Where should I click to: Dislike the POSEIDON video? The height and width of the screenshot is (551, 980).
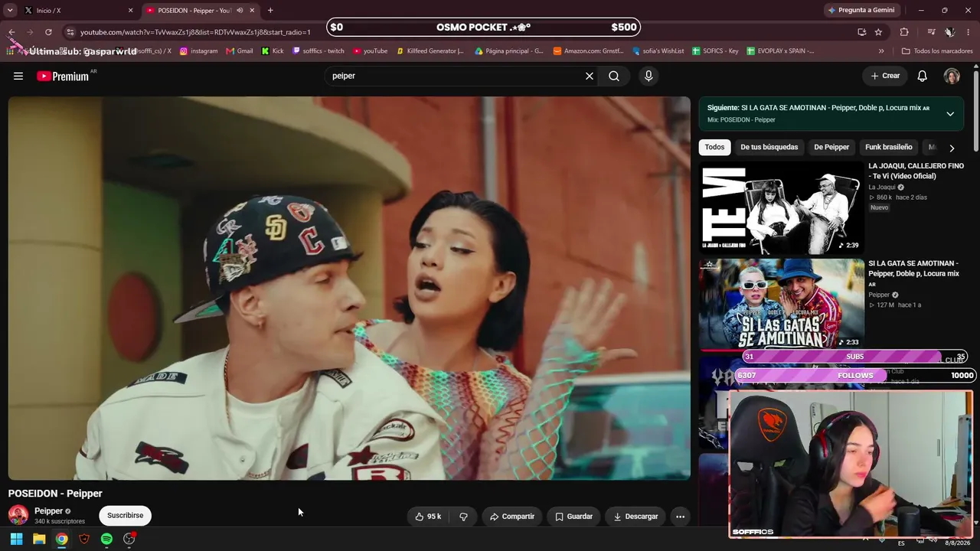463,517
